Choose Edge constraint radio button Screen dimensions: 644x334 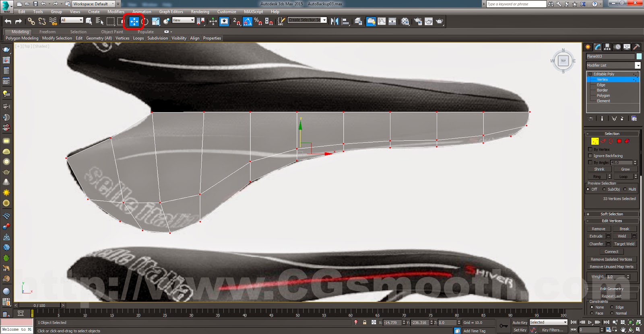click(612, 307)
